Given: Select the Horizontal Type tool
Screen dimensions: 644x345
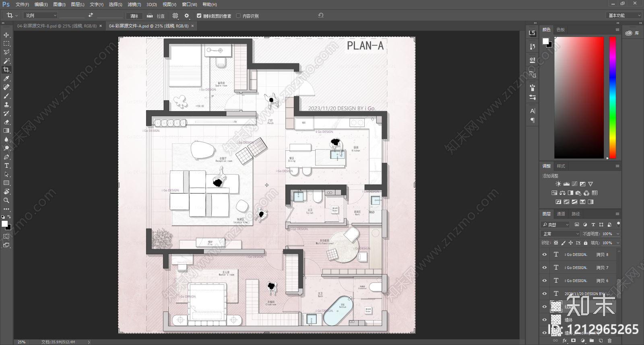Looking at the screenshot, I should 6,166.
